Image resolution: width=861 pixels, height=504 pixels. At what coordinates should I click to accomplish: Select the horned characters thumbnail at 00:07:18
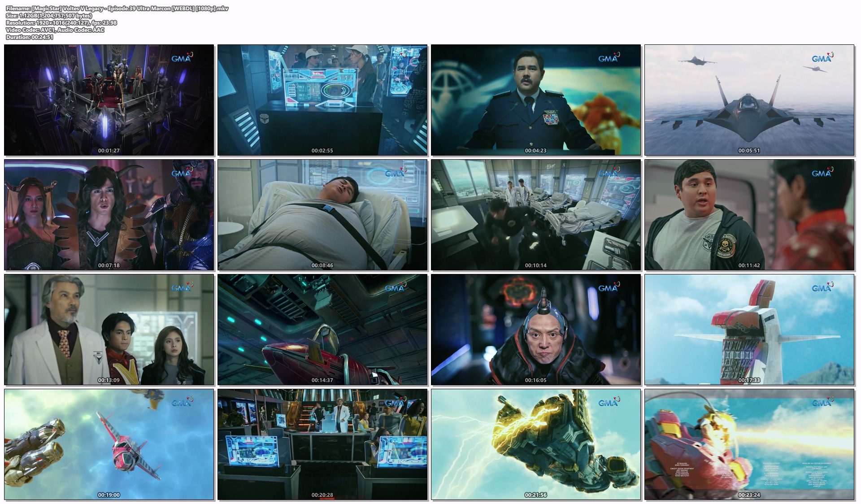[109, 215]
